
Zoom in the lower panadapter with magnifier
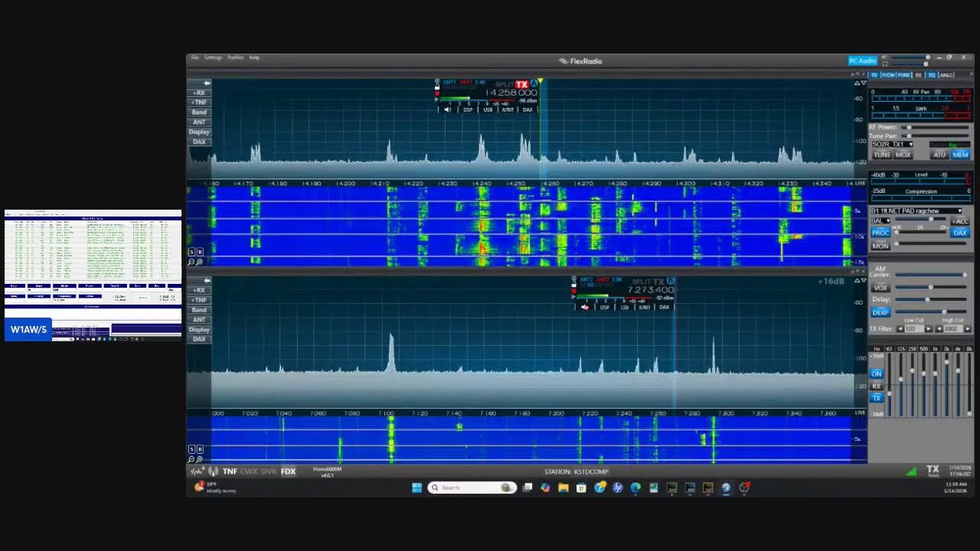pyautogui.click(x=200, y=459)
